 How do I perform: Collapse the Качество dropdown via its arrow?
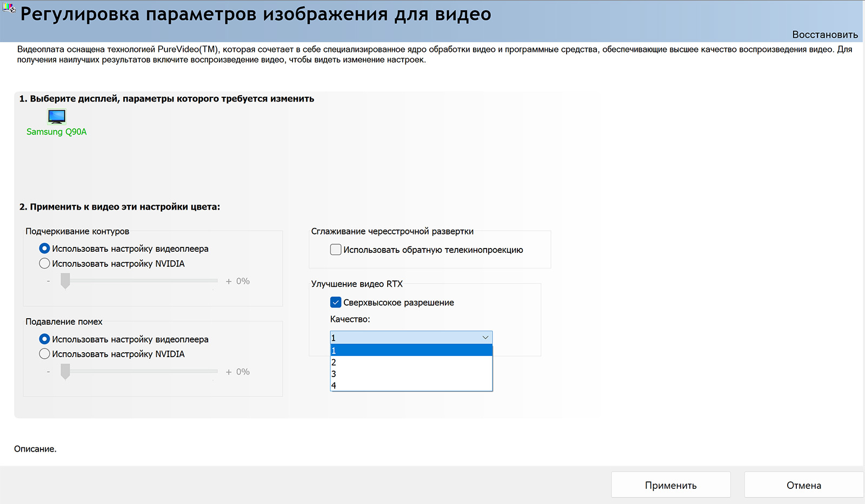pyautogui.click(x=485, y=338)
